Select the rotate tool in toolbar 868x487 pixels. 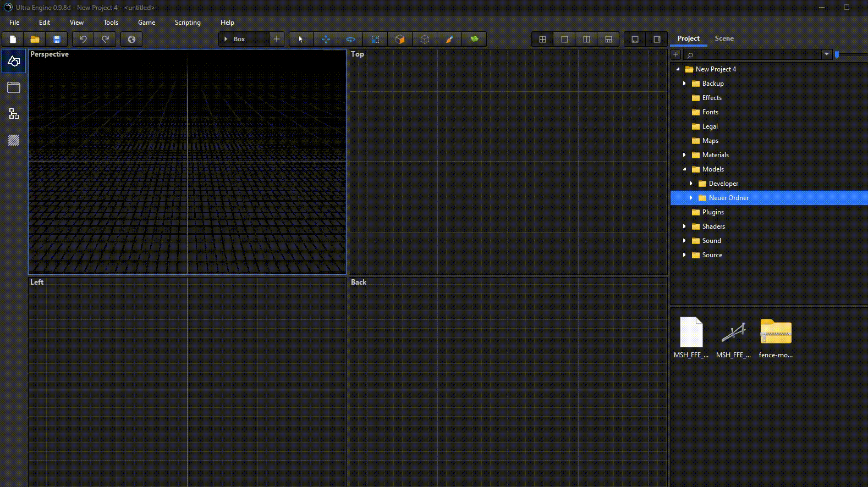[x=350, y=39]
